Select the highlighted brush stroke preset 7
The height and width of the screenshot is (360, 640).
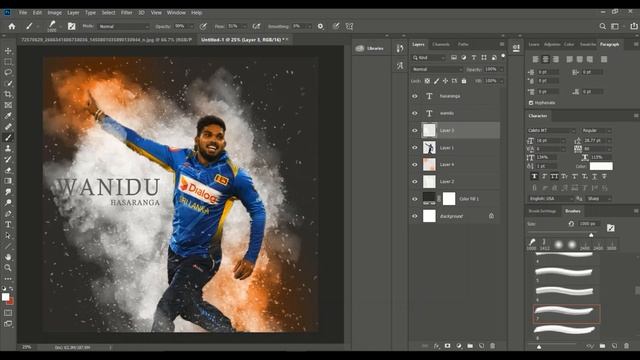tap(567, 313)
